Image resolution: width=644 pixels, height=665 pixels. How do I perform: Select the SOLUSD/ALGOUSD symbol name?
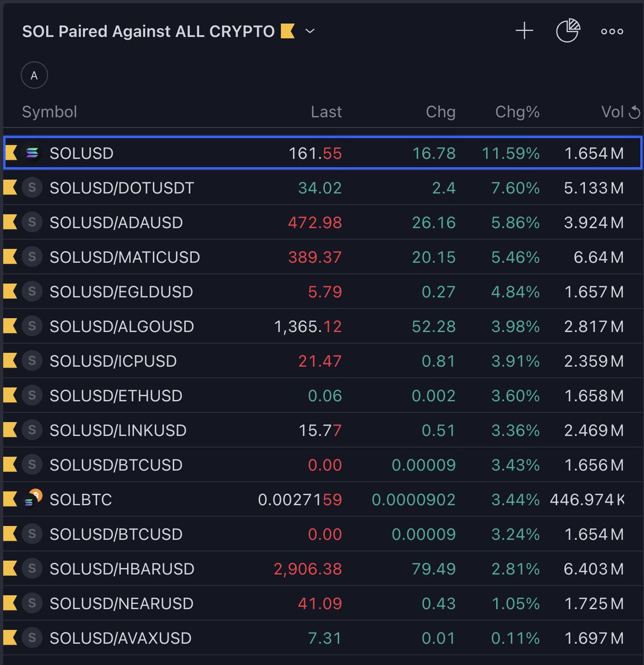point(122,326)
